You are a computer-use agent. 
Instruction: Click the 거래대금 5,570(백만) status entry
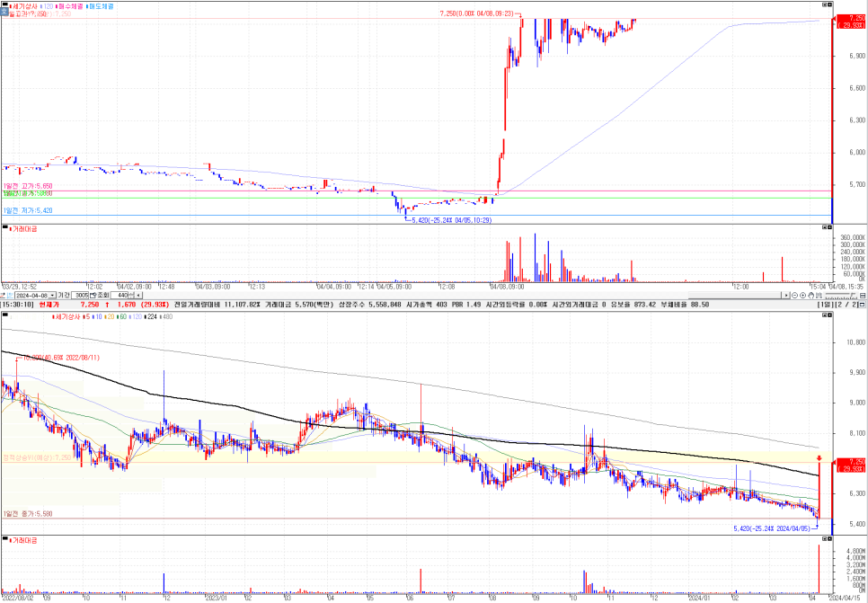tap(299, 305)
